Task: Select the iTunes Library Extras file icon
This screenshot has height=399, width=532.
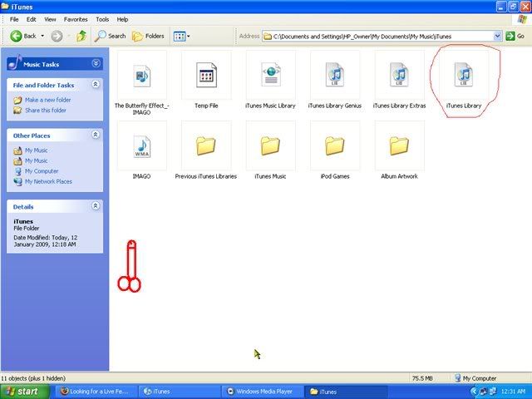Action: click(399, 74)
